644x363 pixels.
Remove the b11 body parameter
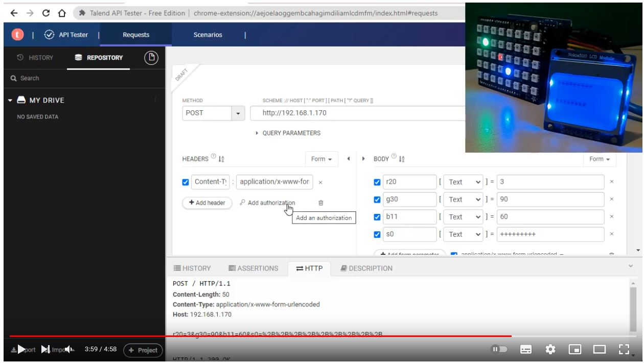pyautogui.click(x=612, y=216)
